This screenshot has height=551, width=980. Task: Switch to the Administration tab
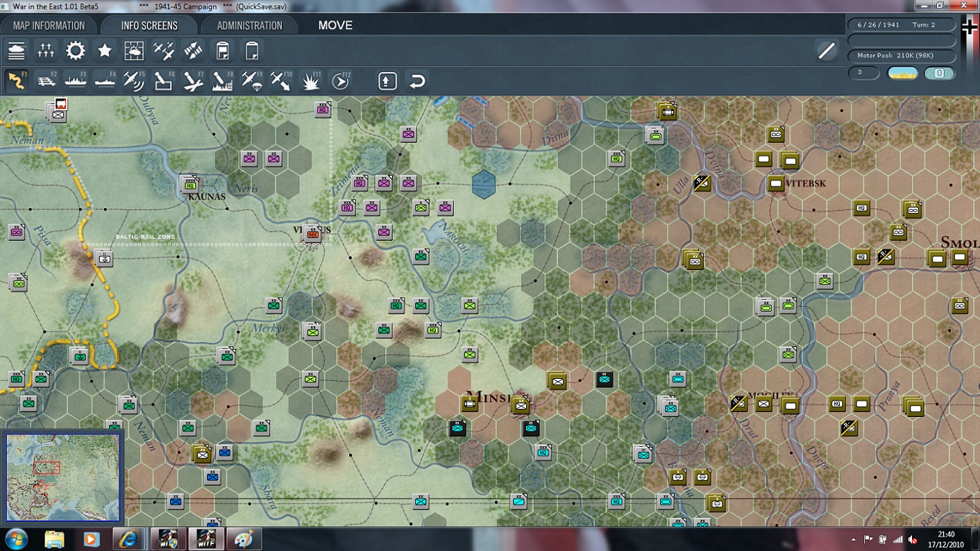(x=249, y=26)
